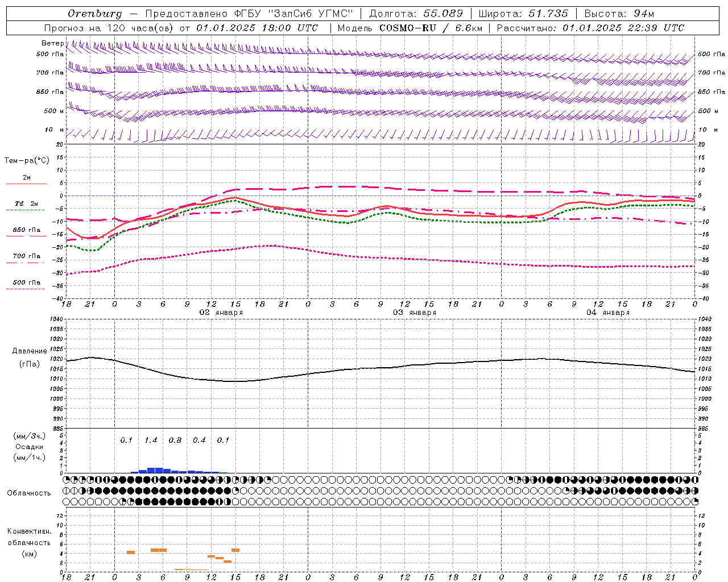Viewport: 728px width, 582px height.
Task: Click the Давление panel label
Action: [30, 351]
